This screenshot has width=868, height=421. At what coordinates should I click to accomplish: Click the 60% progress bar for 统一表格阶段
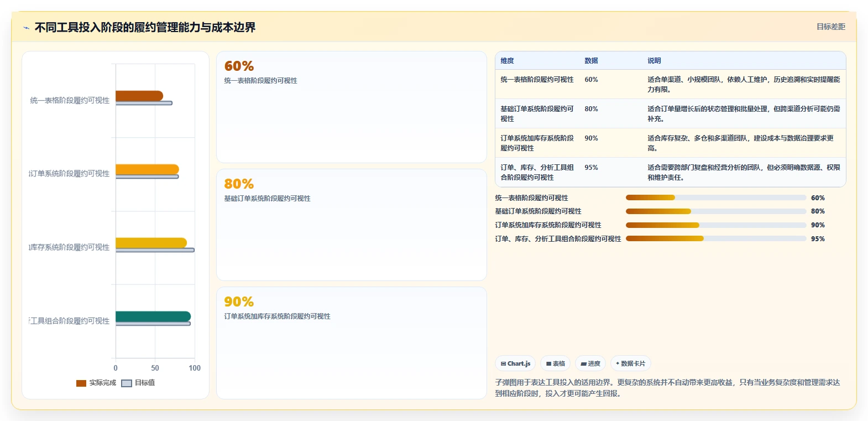(716, 197)
